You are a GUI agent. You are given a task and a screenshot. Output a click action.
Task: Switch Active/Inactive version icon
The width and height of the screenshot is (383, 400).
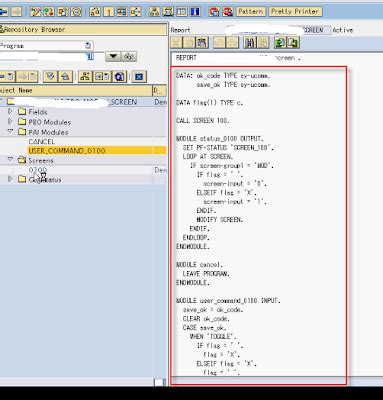49,12
